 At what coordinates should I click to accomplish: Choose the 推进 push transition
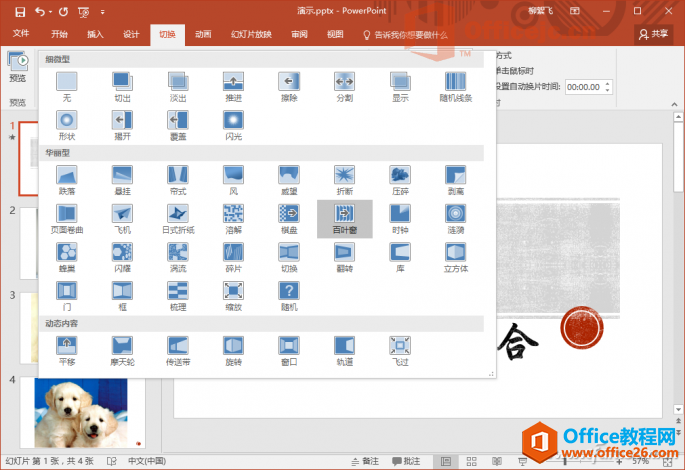233,87
